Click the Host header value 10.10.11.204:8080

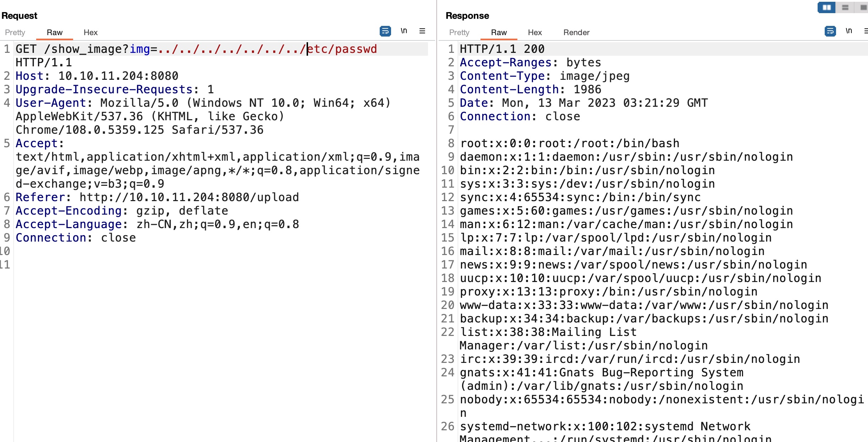click(x=118, y=76)
